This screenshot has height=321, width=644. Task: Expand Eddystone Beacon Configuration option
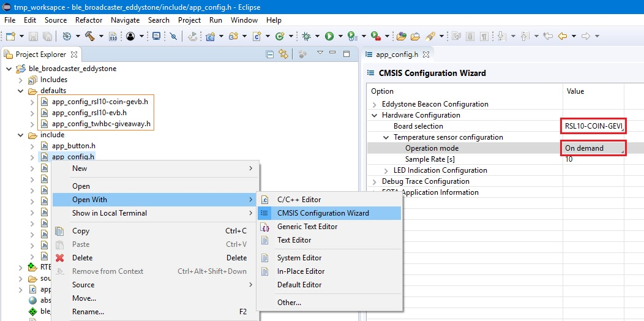(x=374, y=104)
